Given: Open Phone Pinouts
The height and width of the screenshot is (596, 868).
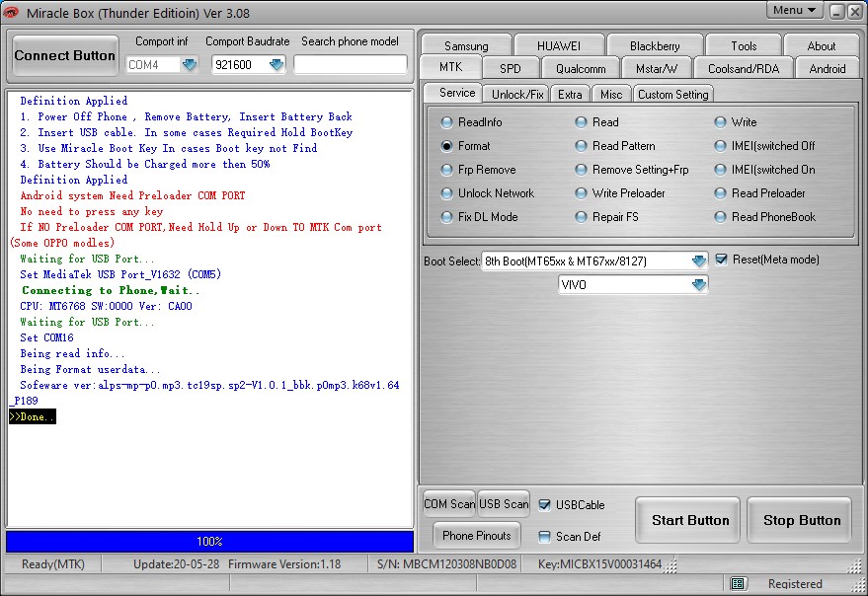Looking at the screenshot, I should [477, 535].
